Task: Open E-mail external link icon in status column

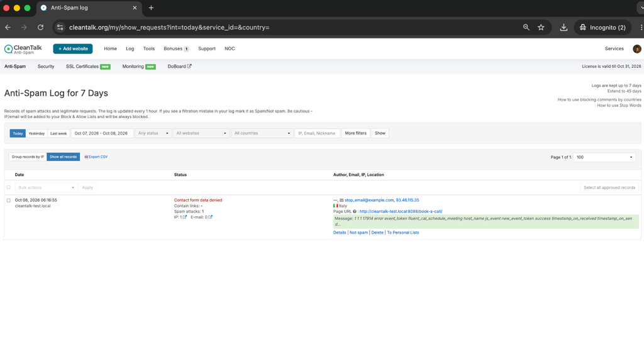Action: (210, 217)
